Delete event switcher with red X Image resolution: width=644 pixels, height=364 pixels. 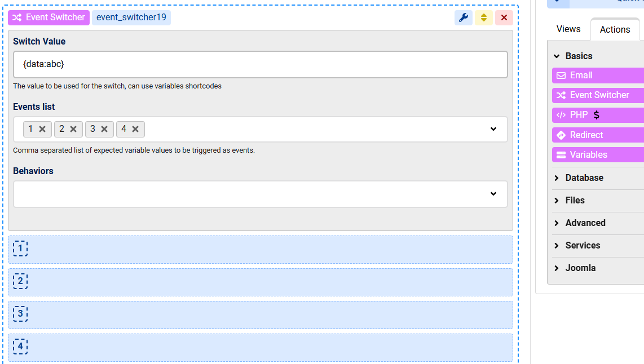point(504,17)
